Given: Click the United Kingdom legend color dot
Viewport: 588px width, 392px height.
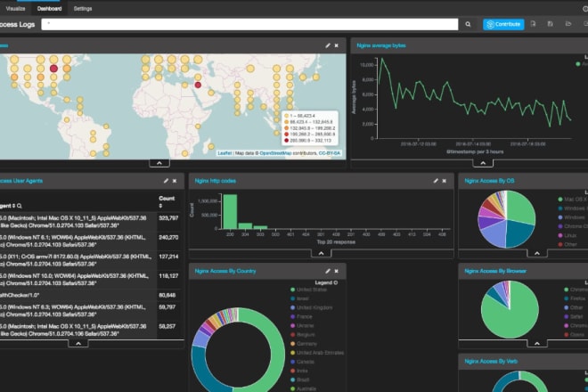Looking at the screenshot, I should point(292,307).
